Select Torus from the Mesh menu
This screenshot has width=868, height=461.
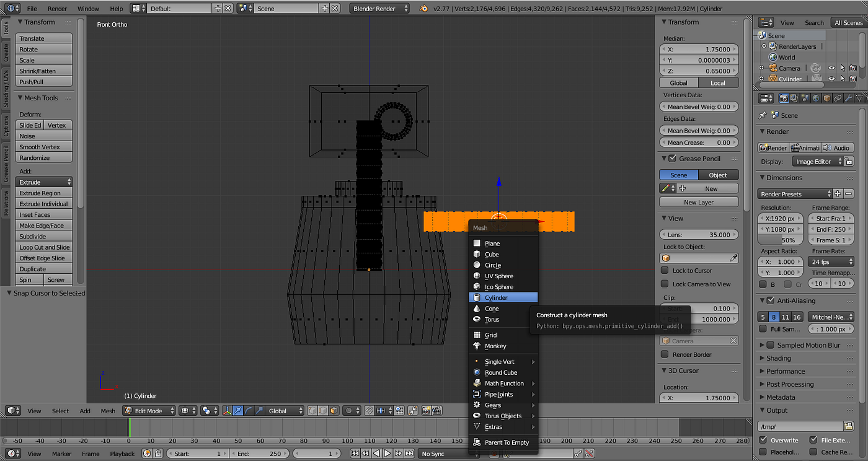[x=503, y=320]
